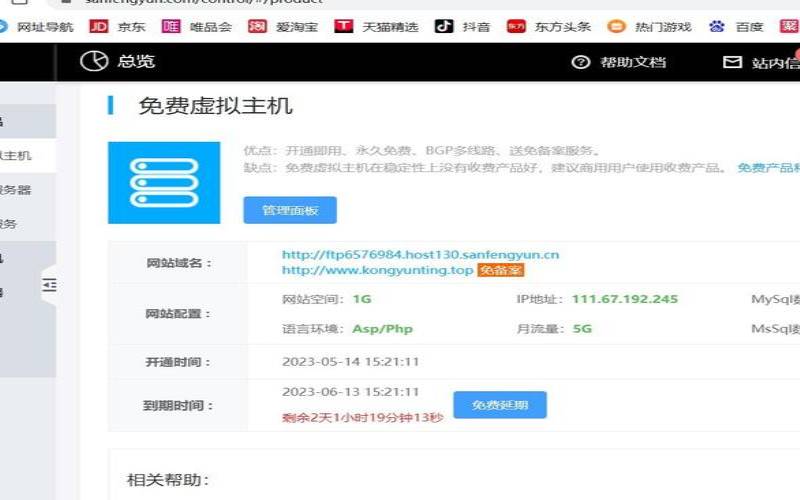800x500 pixels.
Task: Click the 抖音 TikTok bookmark icon
Action: pos(444,26)
